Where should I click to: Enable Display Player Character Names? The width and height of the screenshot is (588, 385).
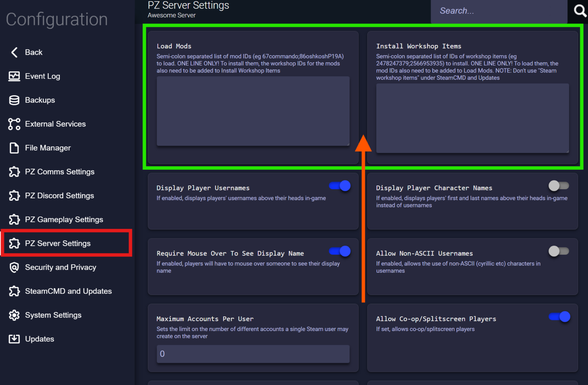559,186
